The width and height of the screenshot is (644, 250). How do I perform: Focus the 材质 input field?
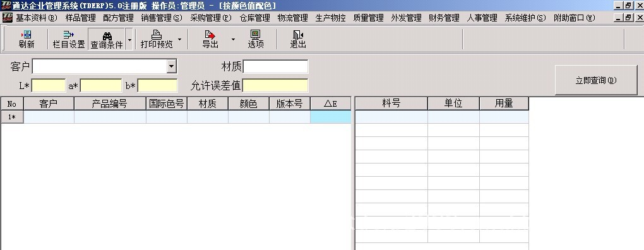point(275,66)
